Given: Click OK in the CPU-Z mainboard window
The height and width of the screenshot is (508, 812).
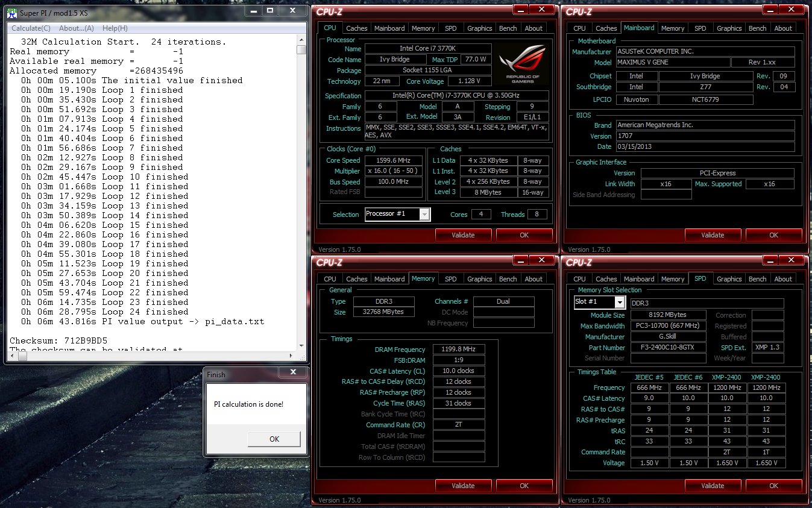Looking at the screenshot, I should (773, 235).
